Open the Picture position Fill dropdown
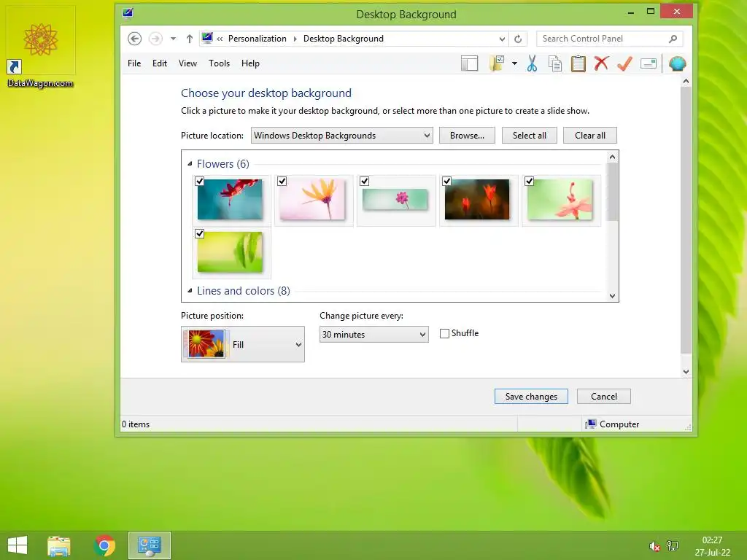Screen dimensions: 747x560 242,344
